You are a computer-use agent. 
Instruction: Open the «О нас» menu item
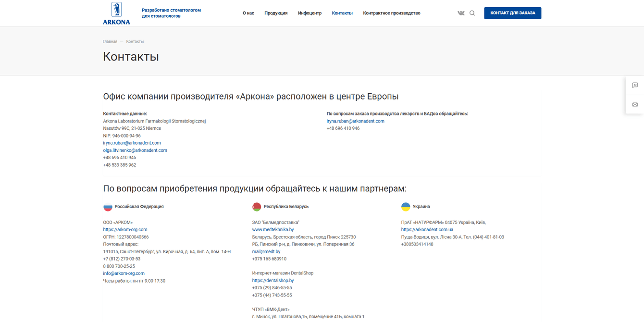(x=248, y=13)
